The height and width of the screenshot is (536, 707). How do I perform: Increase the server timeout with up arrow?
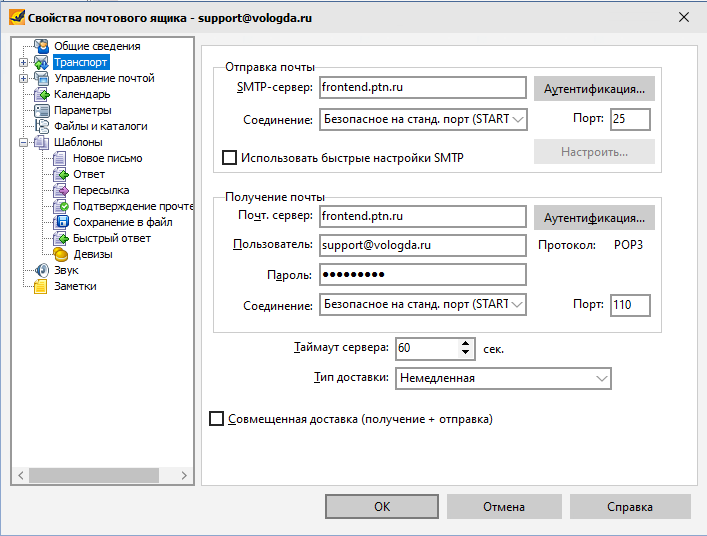[x=465, y=343]
